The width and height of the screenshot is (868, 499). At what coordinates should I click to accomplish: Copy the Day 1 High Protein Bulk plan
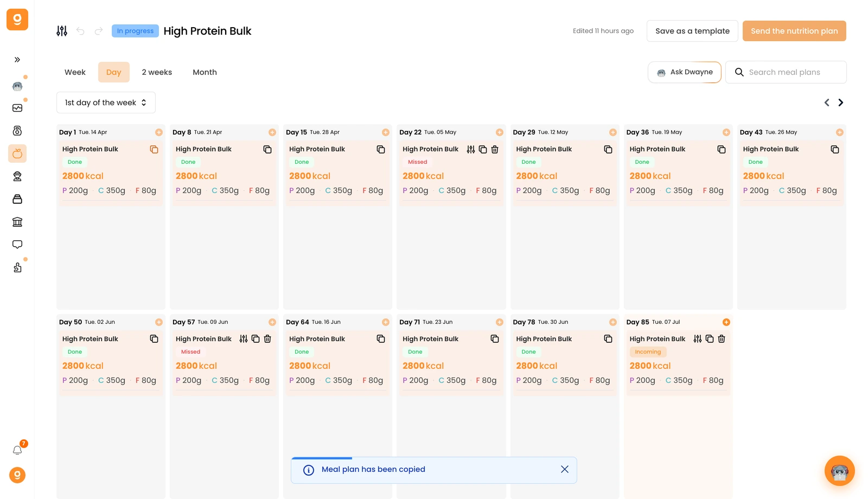pos(154,149)
